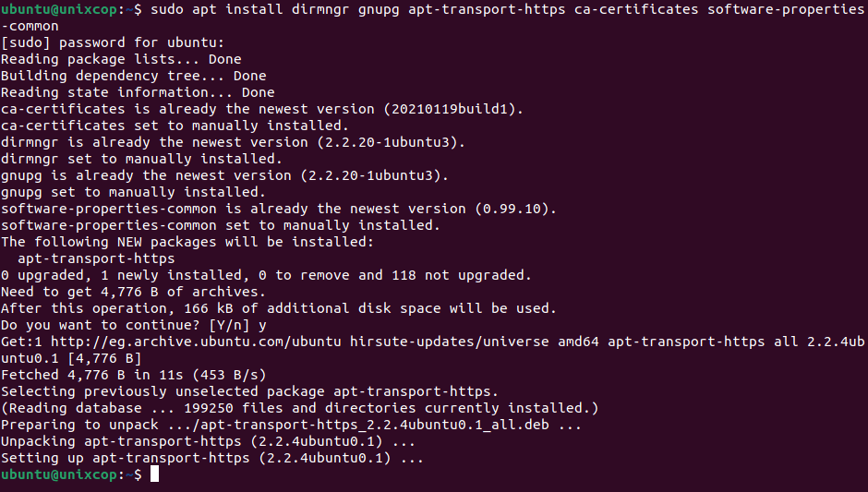The height and width of the screenshot is (492, 868).
Task: Click the indented apt-transport-https package name
Action: (x=96, y=258)
